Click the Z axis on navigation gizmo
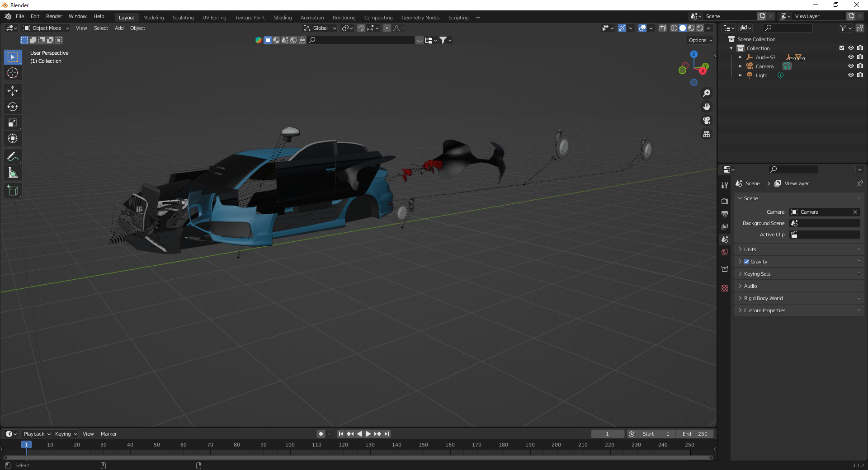 [x=694, y=54]
